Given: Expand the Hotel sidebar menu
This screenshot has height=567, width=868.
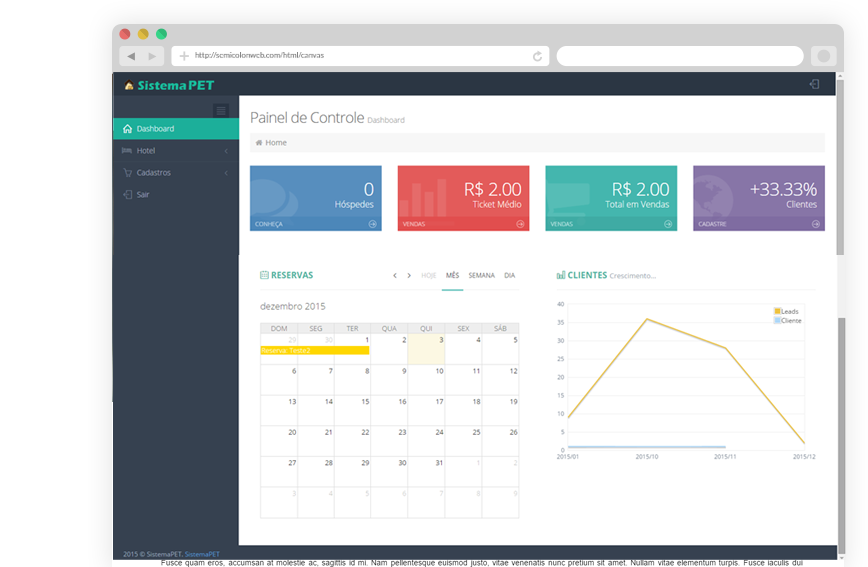Looking at the screenshot, I should [x=175, y=150].
